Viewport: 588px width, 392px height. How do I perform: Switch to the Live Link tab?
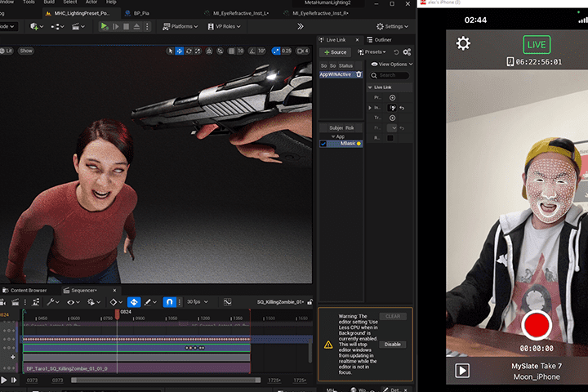click(x=336, y=40)
